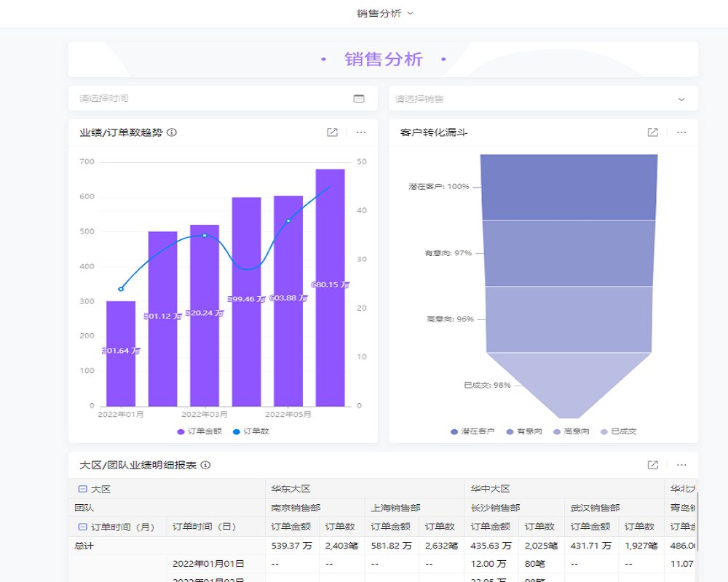The image size is (728, 582).
Task: Click the more options icon on 客户转化漏斗 card
Action: (681, 132)
